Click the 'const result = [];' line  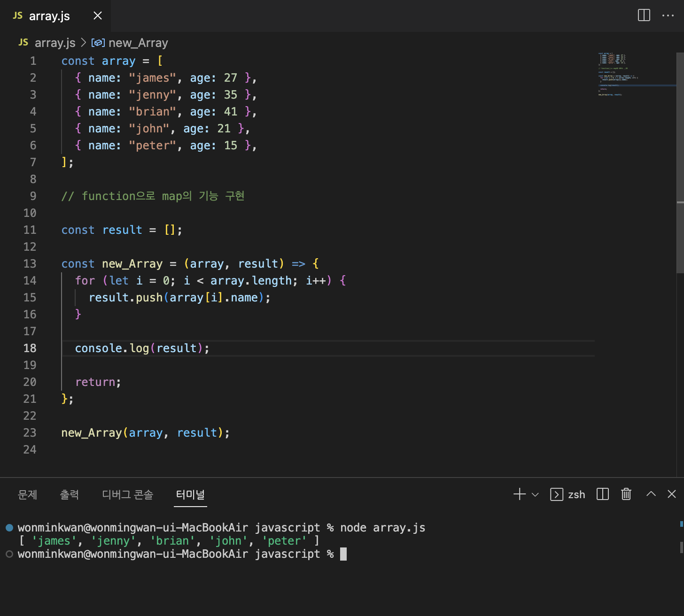(122, 230)
